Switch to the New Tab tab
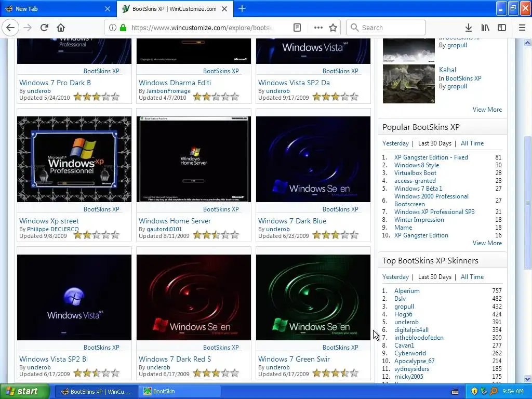 [x=58, y=9]
